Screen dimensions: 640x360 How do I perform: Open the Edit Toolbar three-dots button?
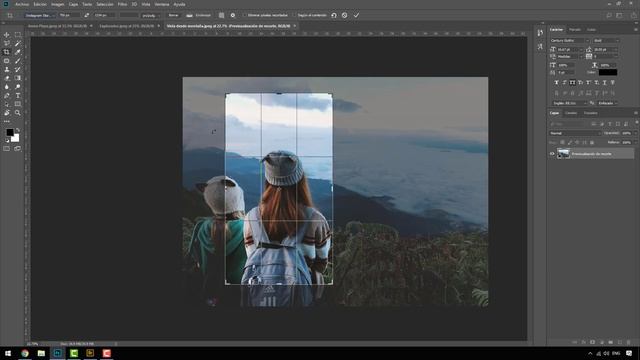[7, 121]
